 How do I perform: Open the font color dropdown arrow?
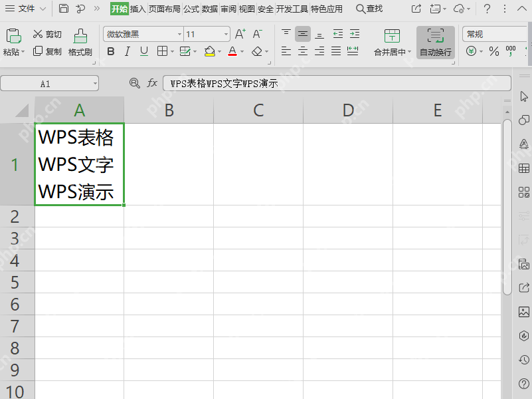coord(242,52)
